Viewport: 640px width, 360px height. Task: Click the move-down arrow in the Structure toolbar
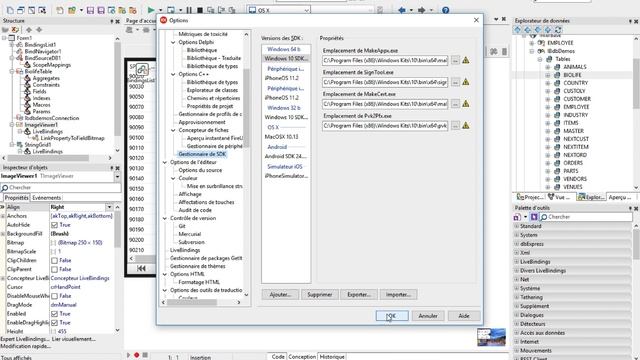click(39, 29)
